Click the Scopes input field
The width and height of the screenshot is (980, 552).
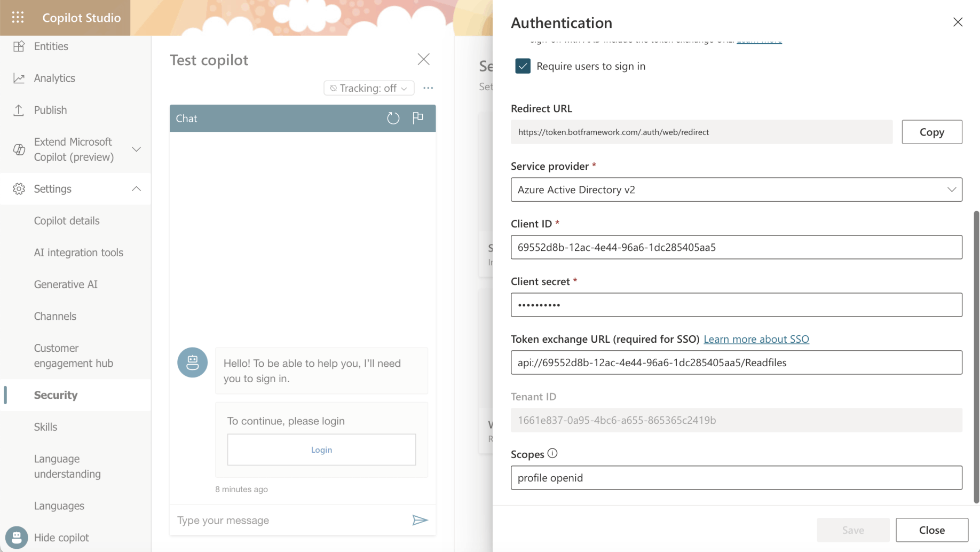(x=736, y=478)
